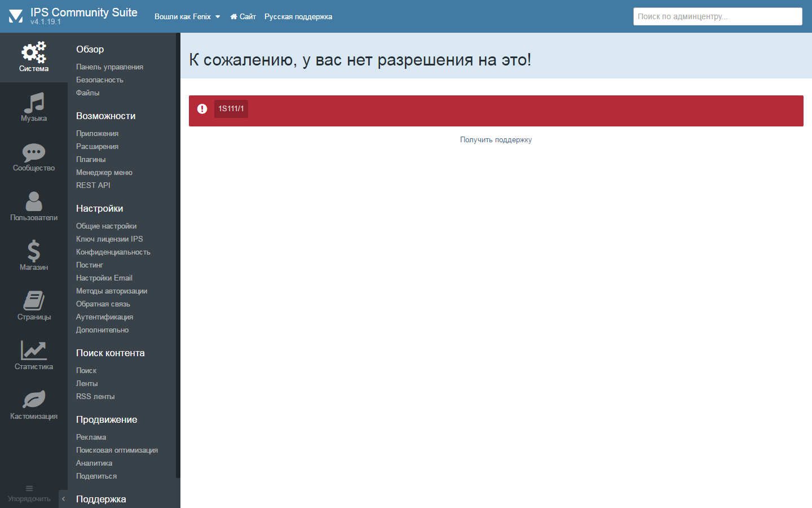This screenshot has width=812, height=508.
Task: Open the Кастомизация leaf icon section
Action: point(34,405)
